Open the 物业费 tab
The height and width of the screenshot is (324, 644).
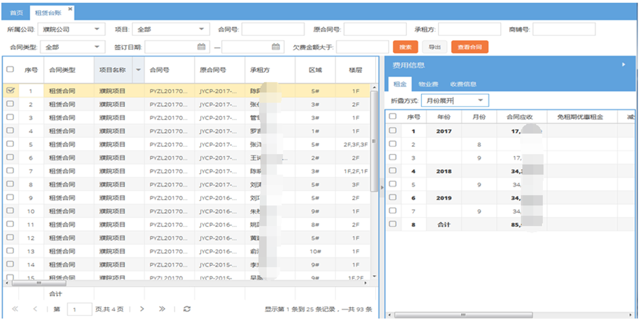click(x=428, y=84)
